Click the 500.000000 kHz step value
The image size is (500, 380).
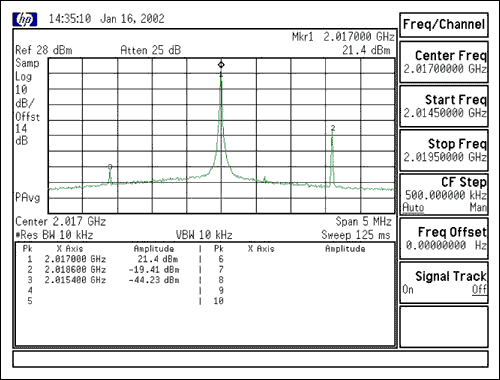point(446,195)
